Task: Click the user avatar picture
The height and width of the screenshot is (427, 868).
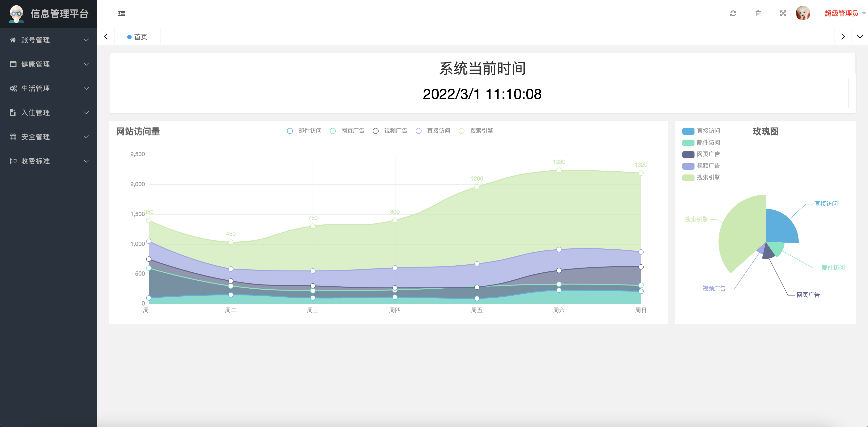Action: pos(803,14)
